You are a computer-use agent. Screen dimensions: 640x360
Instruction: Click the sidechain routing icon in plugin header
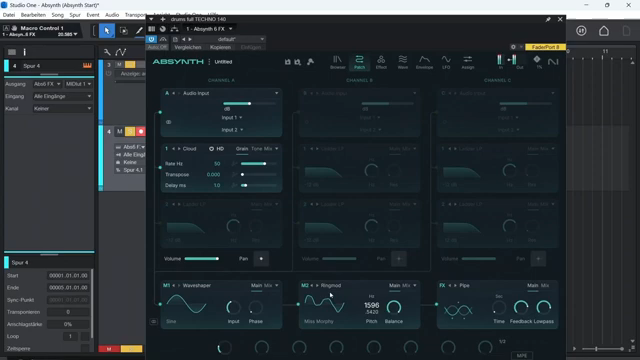[x=174, y=29]
